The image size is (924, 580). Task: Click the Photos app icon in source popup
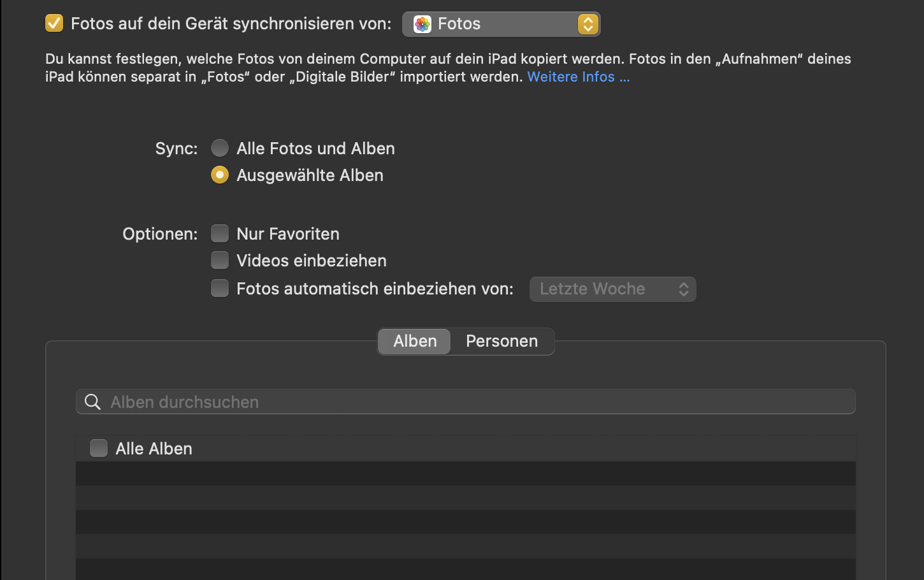point(422,24)
